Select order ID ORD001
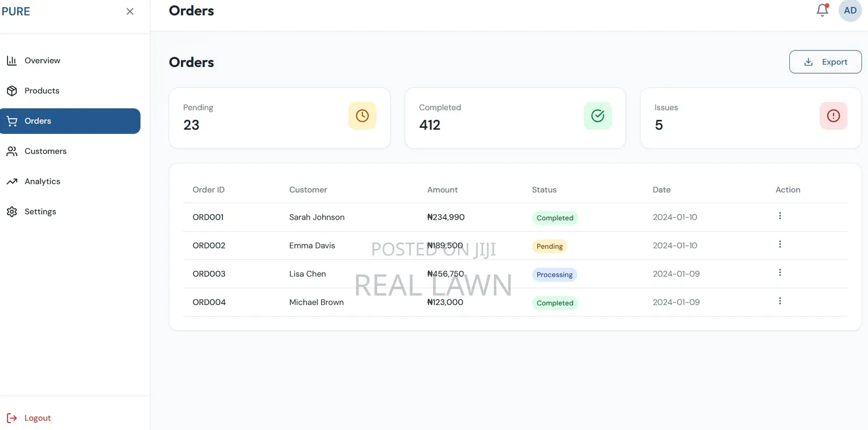 point(208,217)
